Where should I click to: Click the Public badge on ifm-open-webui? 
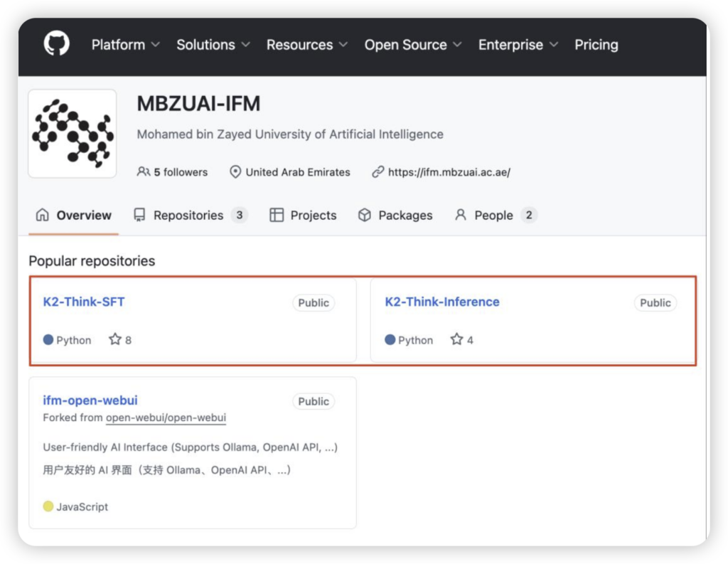pyautogui.click(x=314, y=401)
